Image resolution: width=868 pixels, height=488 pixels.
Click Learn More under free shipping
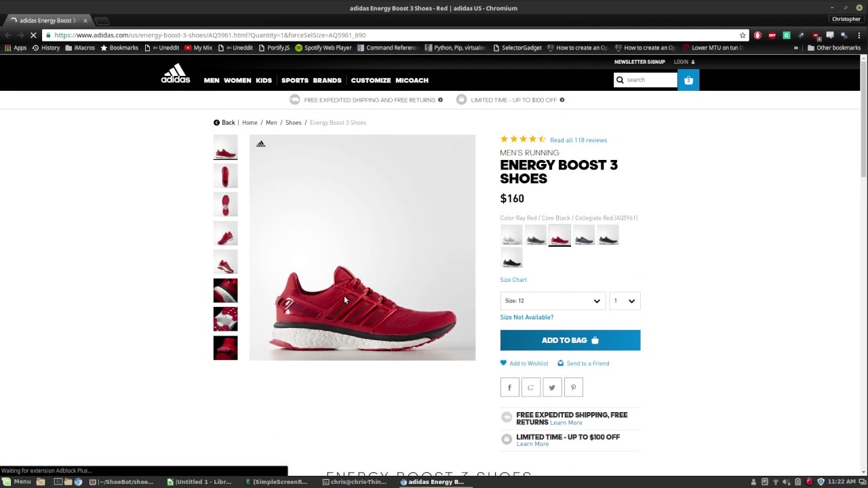[566, 423]
